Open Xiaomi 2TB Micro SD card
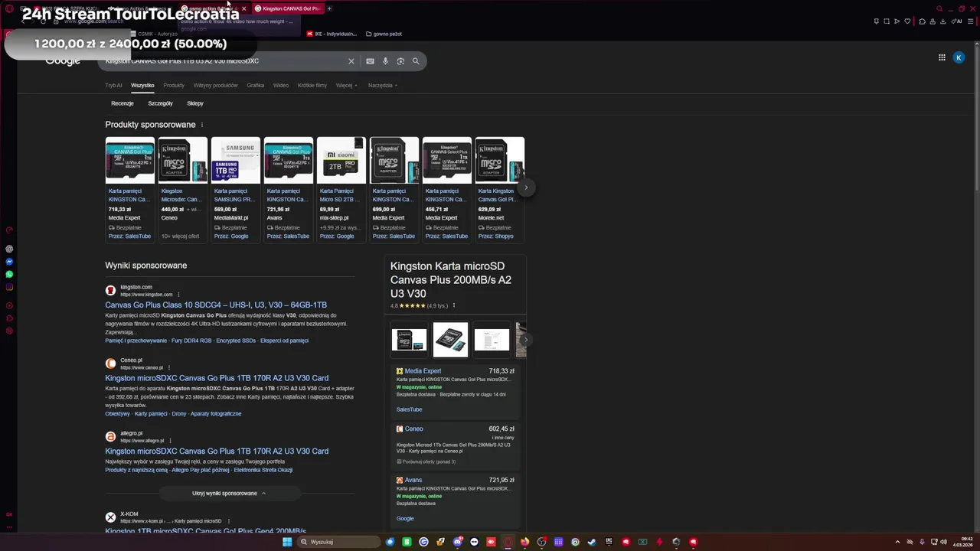The width and height of the screenshot is (980, 551). pos(341,189)
